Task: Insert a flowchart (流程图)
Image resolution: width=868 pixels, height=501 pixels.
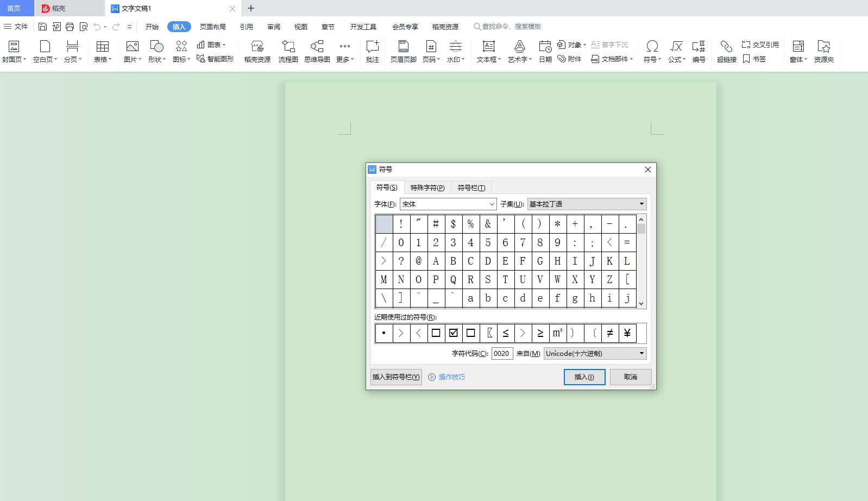Action: (x=288, y=52)
